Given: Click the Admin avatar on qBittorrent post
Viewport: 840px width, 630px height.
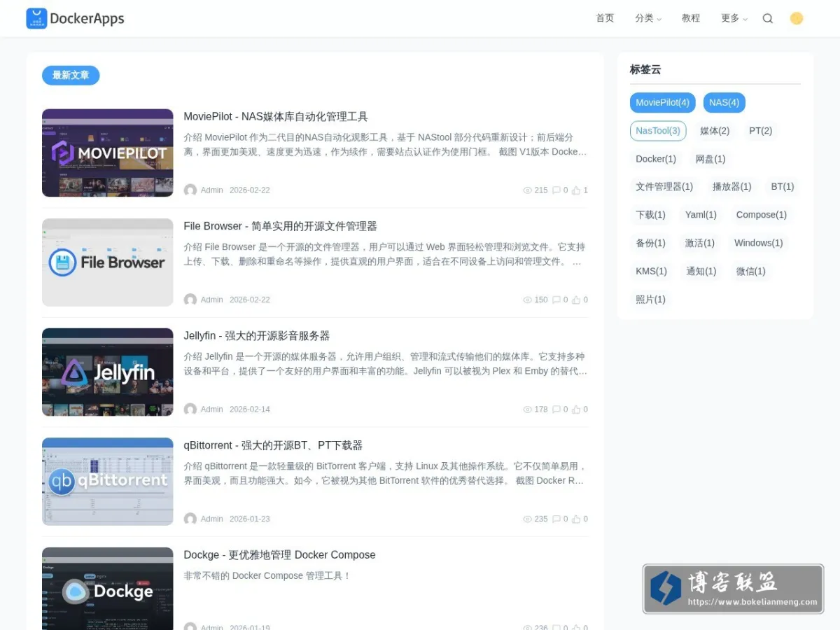Looking at the screenshot, I should click(x=190, y=519).
